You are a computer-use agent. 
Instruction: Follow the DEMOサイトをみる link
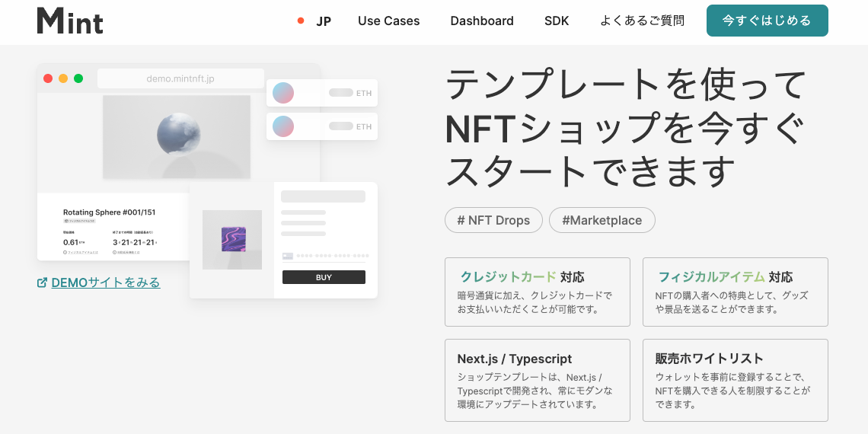(106, 282)
